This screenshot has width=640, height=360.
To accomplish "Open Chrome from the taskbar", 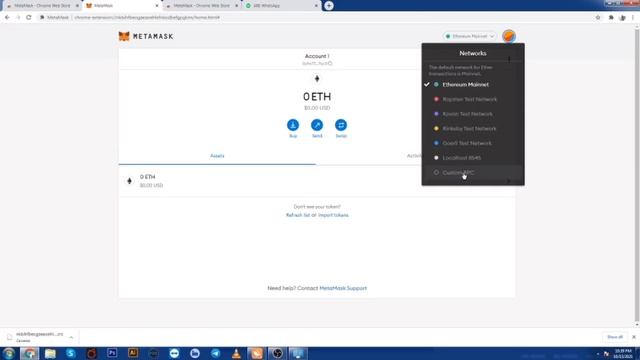I will [29, 353].
